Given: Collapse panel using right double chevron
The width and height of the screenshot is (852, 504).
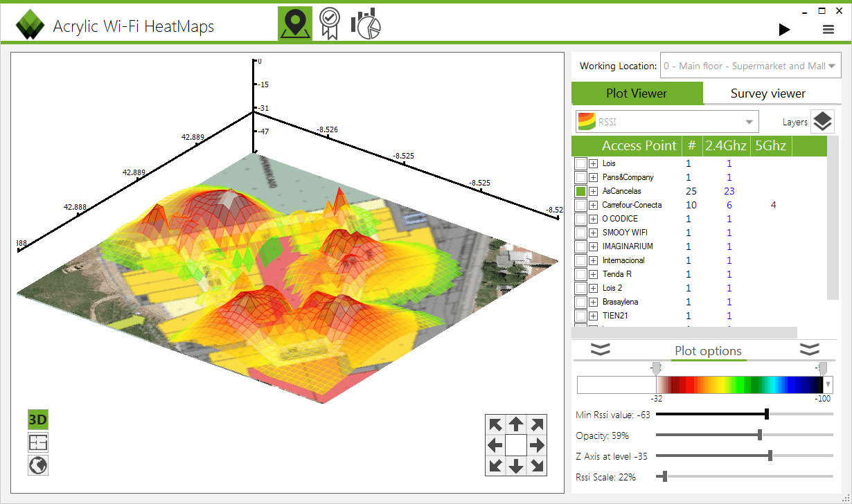Looking at the screenshot, I should pyautogui.click(x=810, y=349).
